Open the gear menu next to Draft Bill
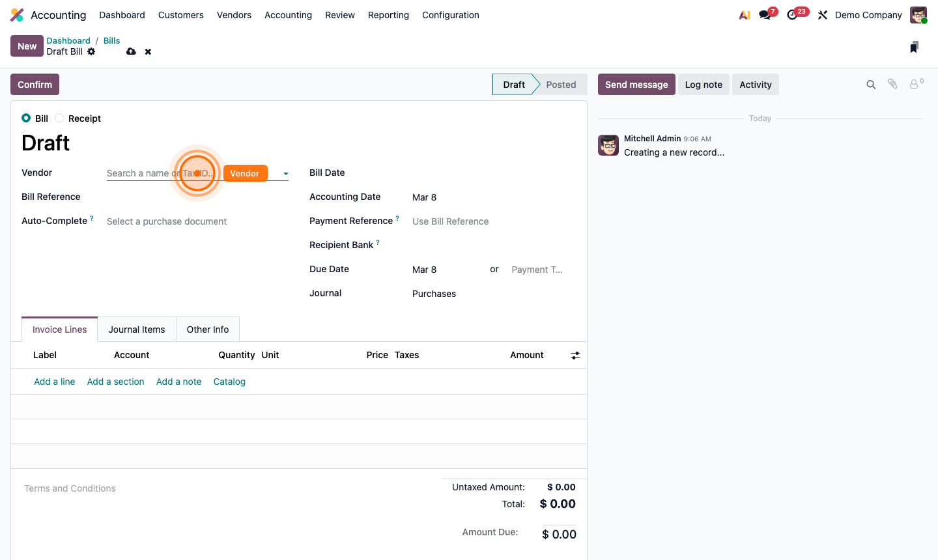 tap(91, 51)
